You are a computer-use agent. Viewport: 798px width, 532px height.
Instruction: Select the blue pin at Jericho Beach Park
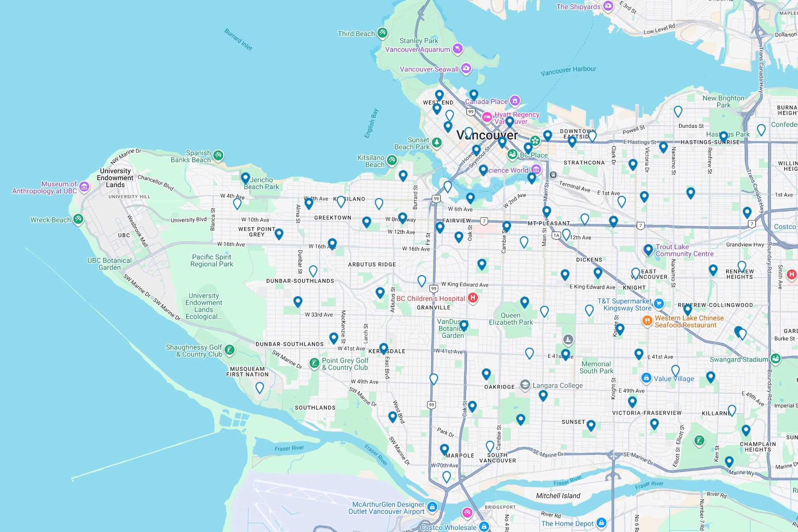click(245, 179)
